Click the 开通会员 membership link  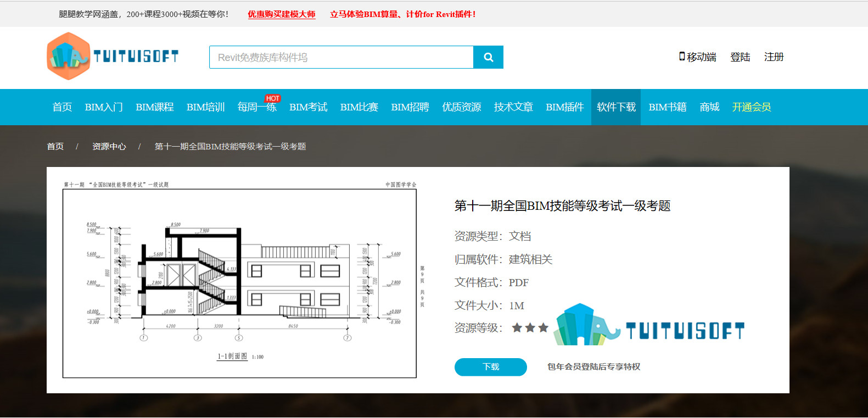pyautogui.click(x=752, y=107)
